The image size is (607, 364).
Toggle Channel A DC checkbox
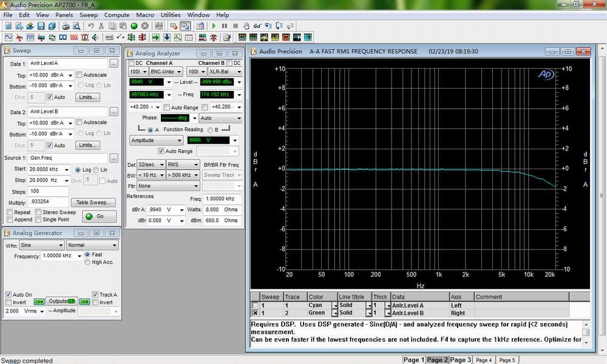[131, 63]
